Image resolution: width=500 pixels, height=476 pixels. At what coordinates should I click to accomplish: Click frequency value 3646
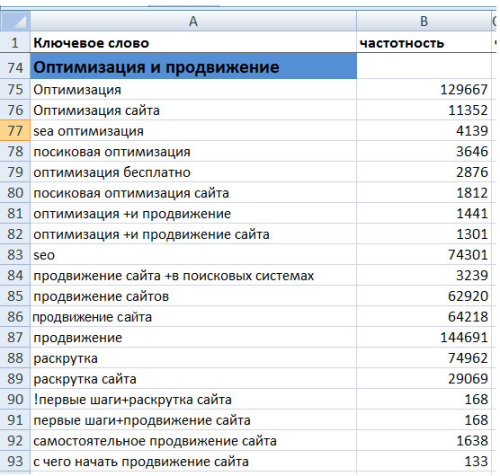[472, 151]
